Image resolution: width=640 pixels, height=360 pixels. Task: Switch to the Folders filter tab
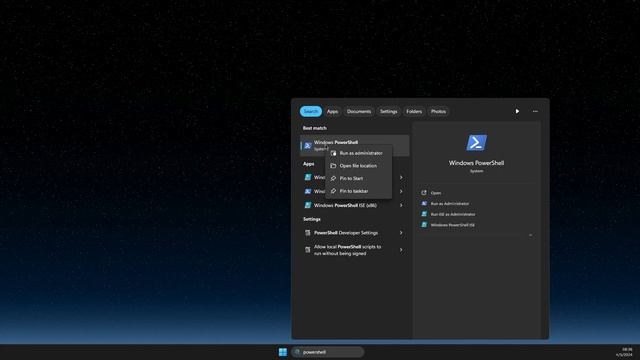414,111
